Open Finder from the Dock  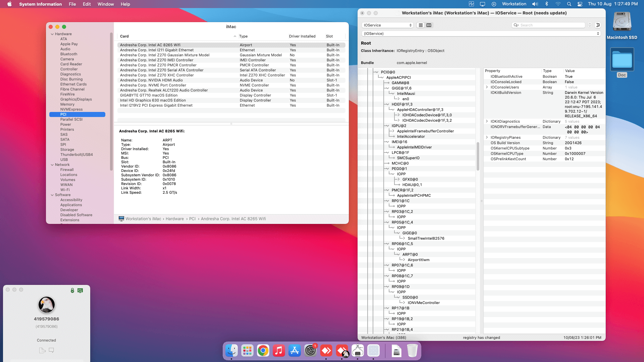click(x=231, y=351)
